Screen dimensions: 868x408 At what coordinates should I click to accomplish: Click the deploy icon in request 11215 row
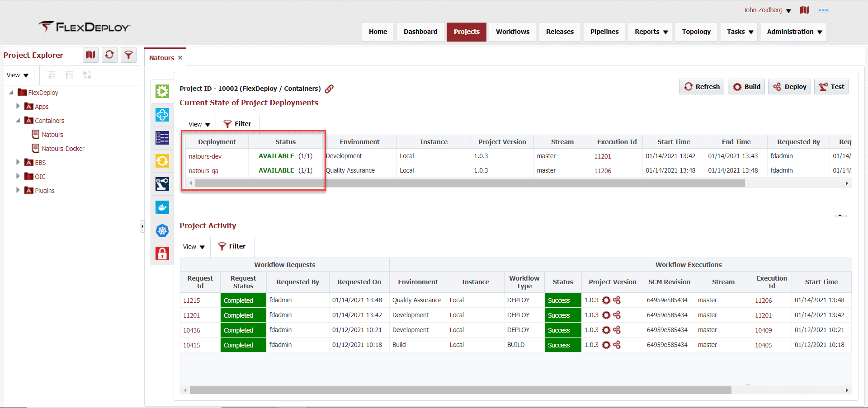coord(617,300)
